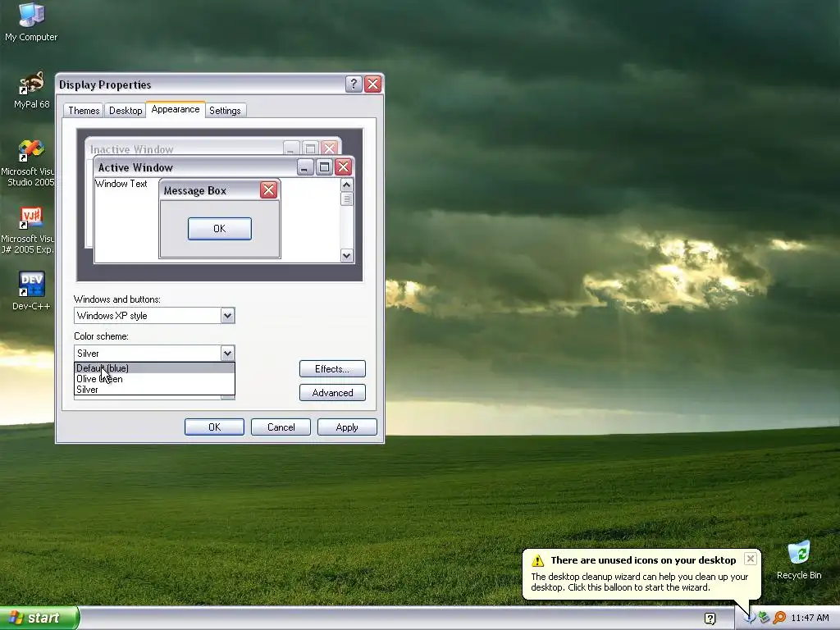Viewport: 840px width, 630px height.
Task: Click the preview Message Box OK button
Action: click(220, 229)
